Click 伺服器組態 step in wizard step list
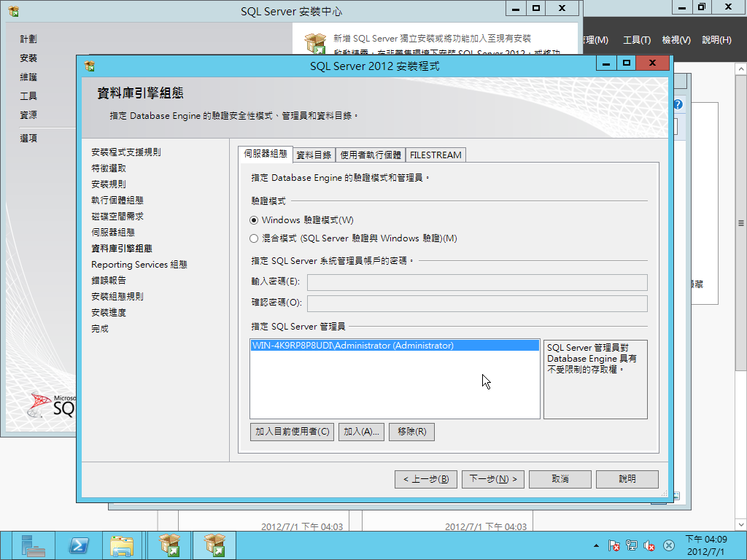747x560 pixels. 113,232
